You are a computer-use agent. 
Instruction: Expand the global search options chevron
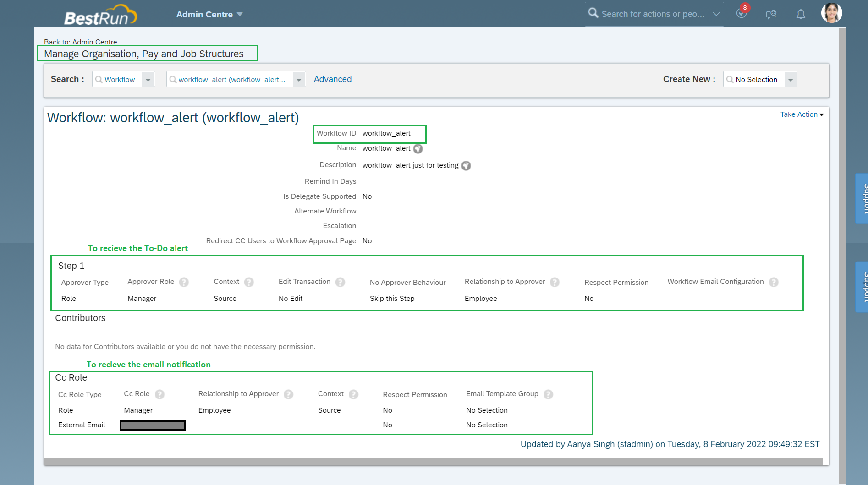point(716,14)
